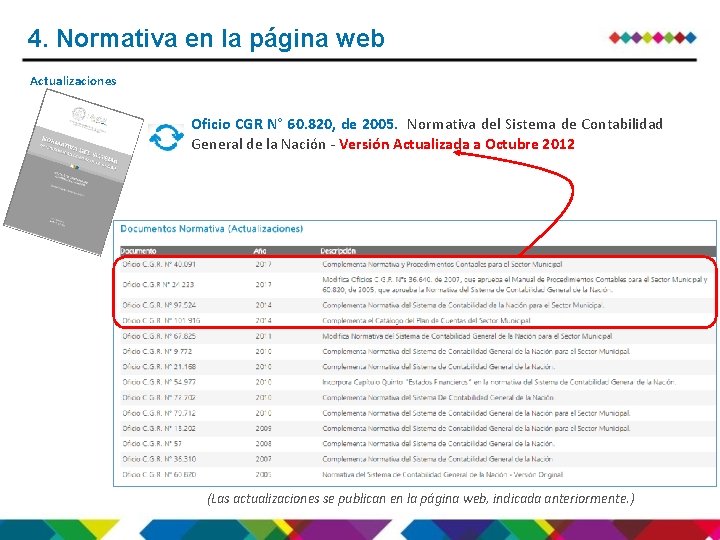Open Oficio C.G.R. N° 70.712
Viewport: 720px width, 540px height.
point(159,413)
